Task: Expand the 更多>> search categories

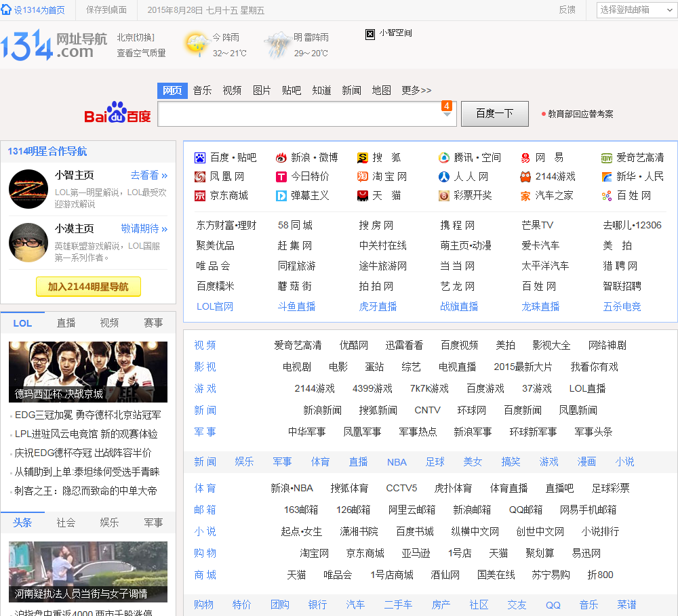Action: point(416,90)
